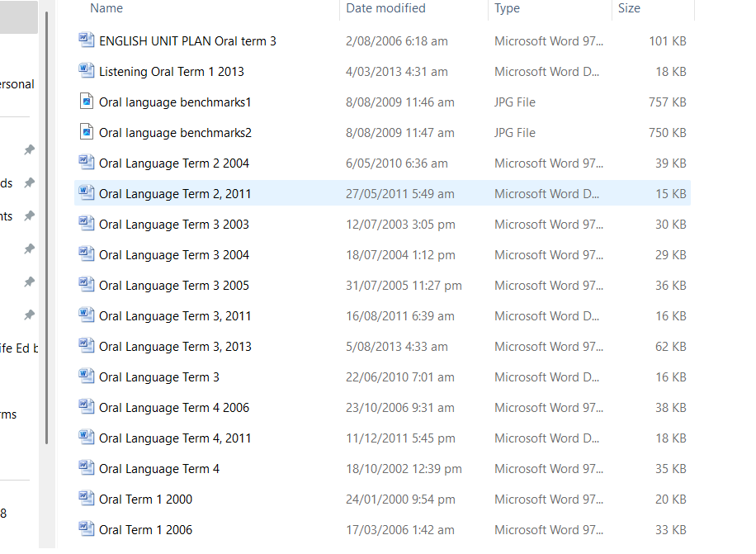Click the JPG icon of Oral language benchmarks2
This screenshot has height=554, width=756.
[87, 131]
